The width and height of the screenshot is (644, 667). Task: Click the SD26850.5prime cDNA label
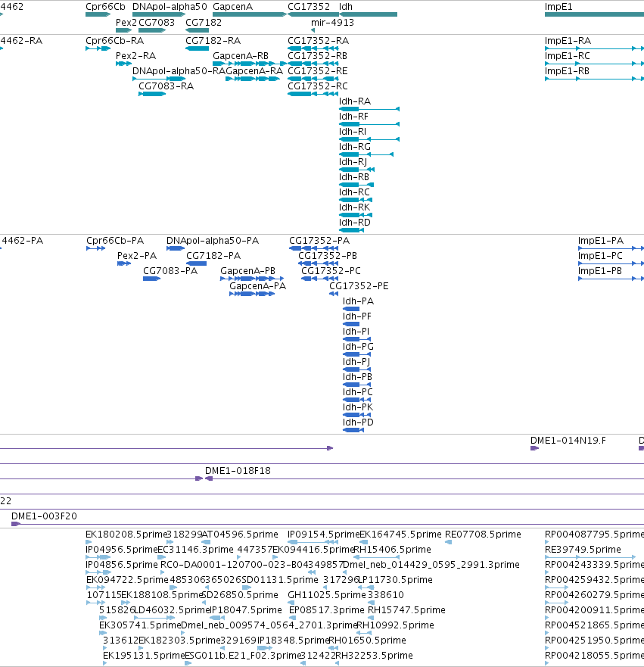tap(240, 594)
